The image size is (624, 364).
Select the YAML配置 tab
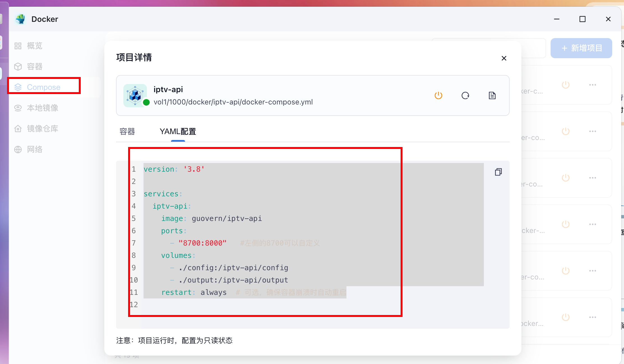(x=178, y=131)
